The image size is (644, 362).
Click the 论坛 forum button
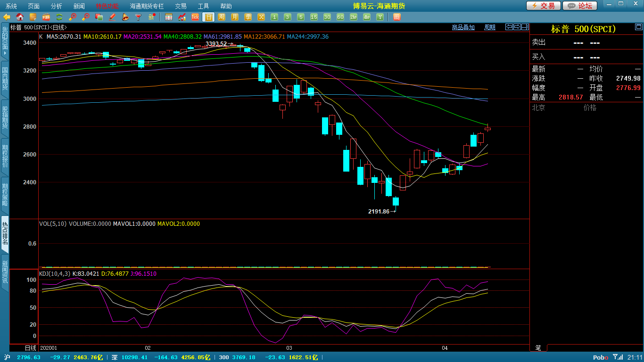[580, 6]
